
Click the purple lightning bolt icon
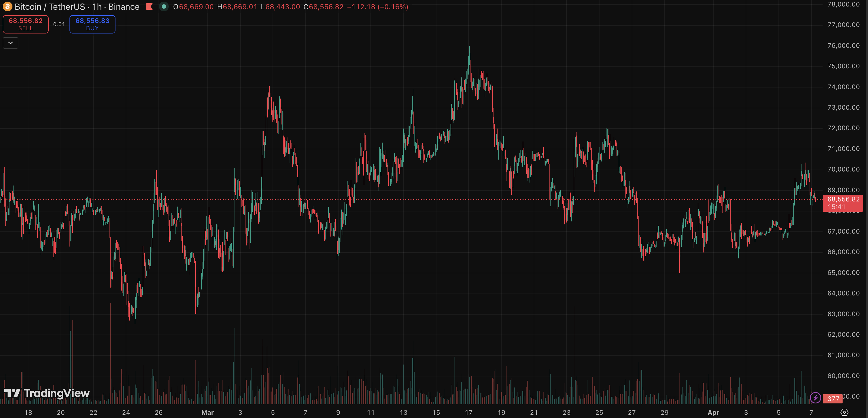815,398
